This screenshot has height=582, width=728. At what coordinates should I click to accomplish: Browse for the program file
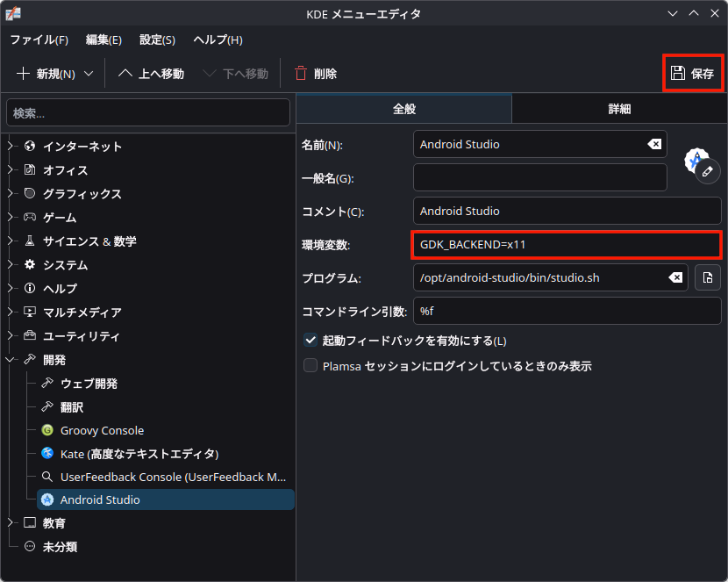tap(708, 277)
